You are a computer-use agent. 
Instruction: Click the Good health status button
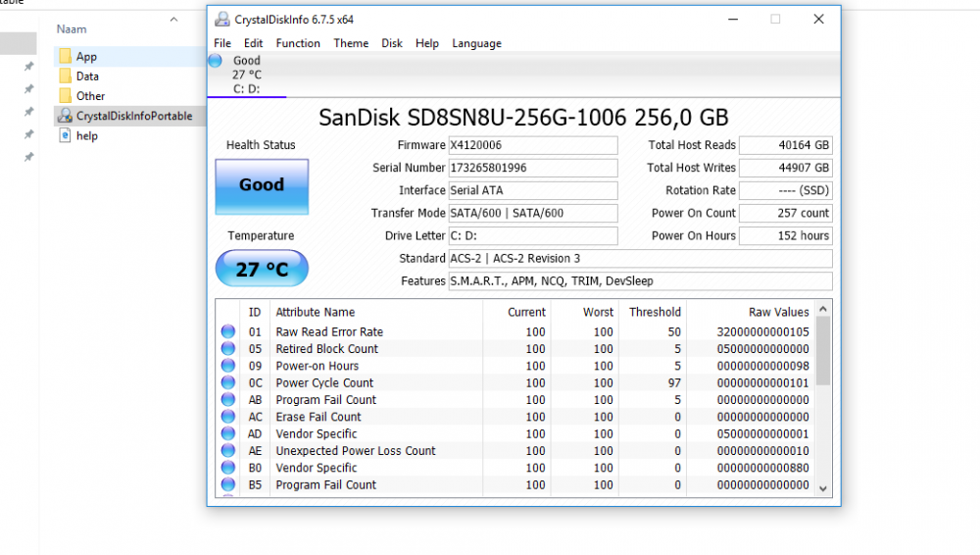pyautogui.click(x=262, y=185)
